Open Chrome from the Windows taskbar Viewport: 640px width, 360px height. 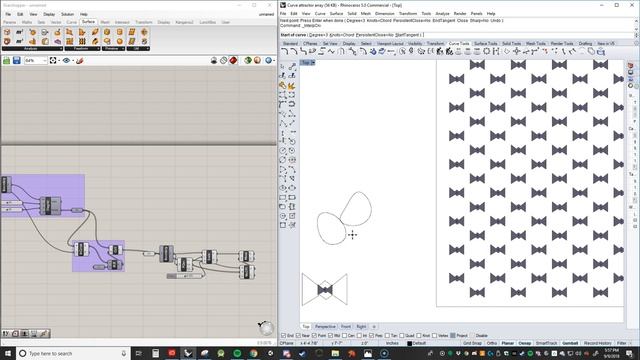[x=253, y=353]
